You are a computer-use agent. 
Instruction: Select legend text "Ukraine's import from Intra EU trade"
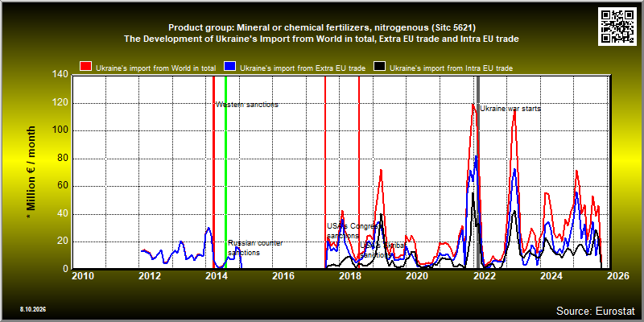click(451, 68)
